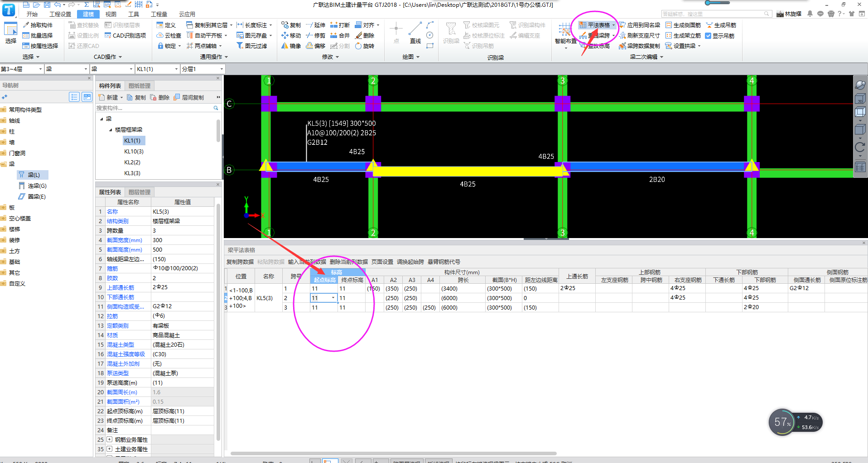Image resolution: width=868 pixels, height=463 pixels.
Task: Click the 打断 (break) tool
Action: pyautogui.click(x=340, y=25)
